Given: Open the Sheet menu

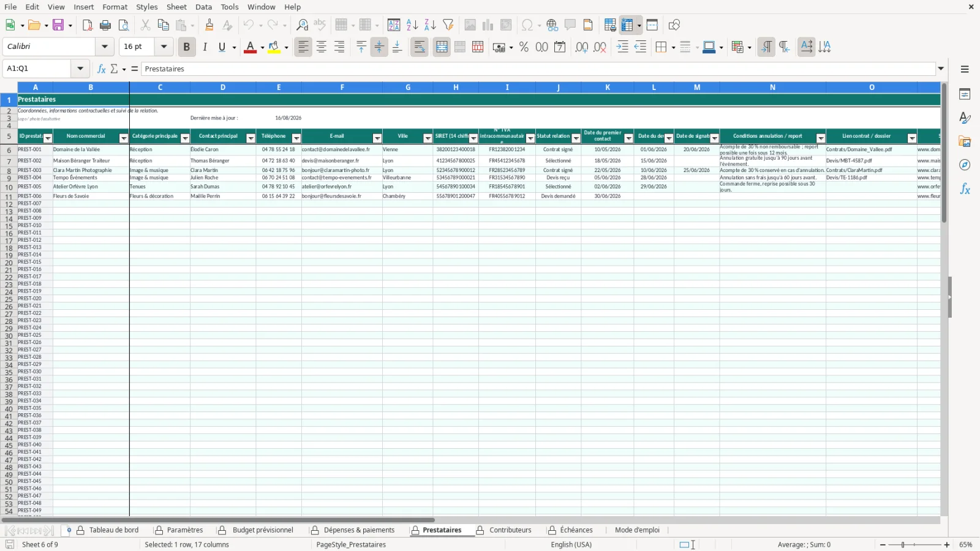Looking at the screenshot, I should (x=176, y=7).
